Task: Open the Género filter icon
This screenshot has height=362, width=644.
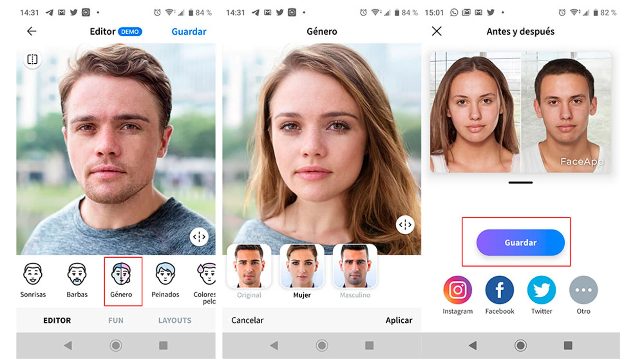Action: (121, 280)
